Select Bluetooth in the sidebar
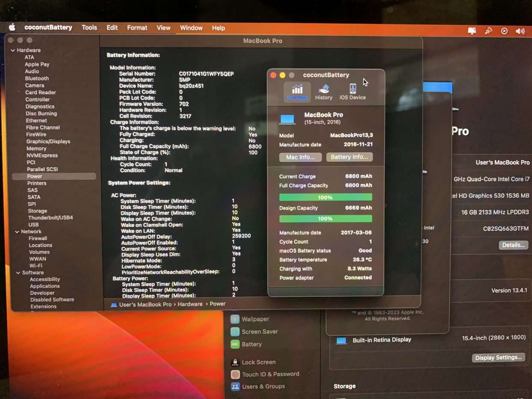 coord(37,79)
